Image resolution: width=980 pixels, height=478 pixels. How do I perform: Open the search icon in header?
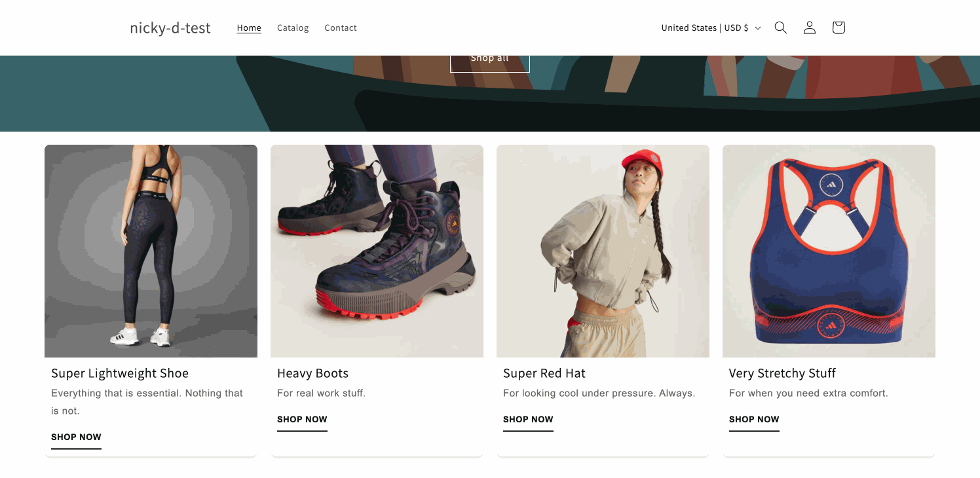[780, 28]
